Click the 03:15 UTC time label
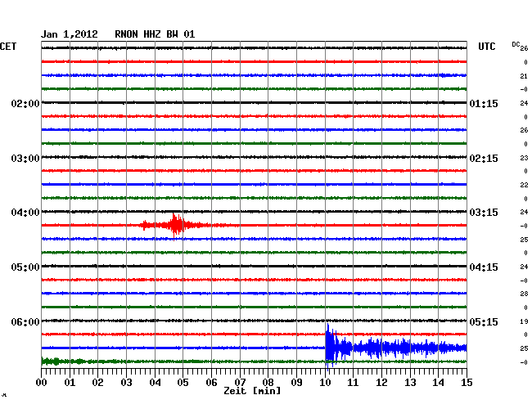532x404 pixels. (x=484, y=213)
